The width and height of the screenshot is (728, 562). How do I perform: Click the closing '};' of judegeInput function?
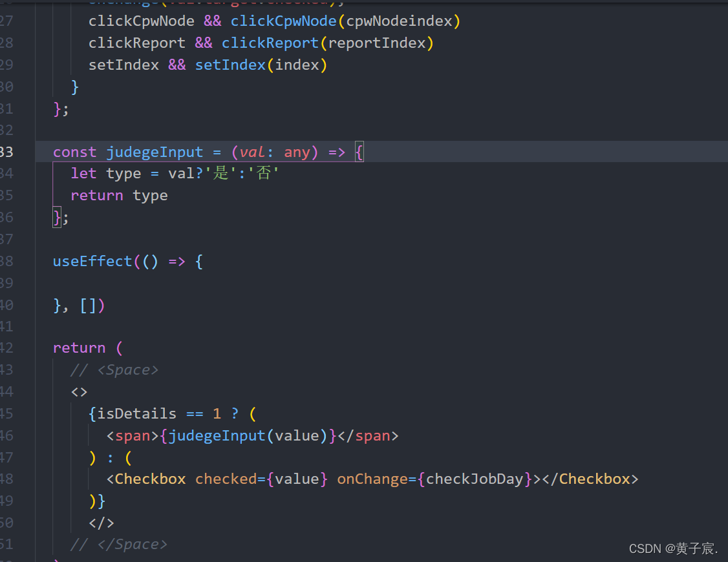tap(61, 217)
